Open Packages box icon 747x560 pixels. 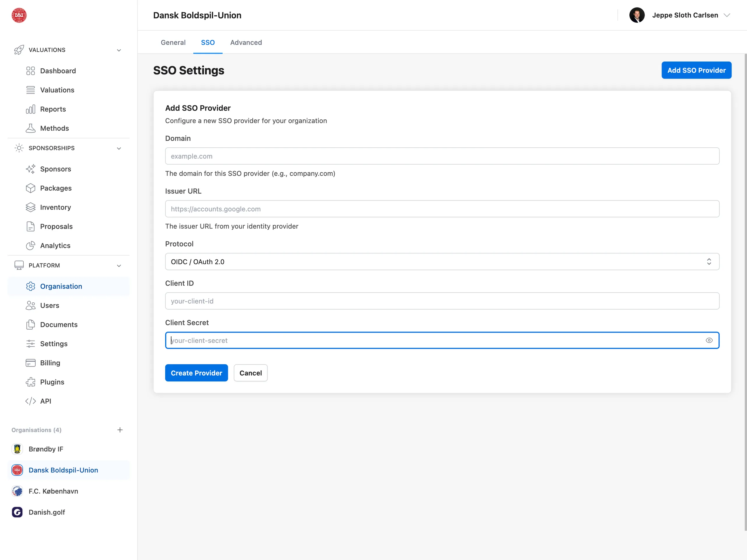click(30, 188)
